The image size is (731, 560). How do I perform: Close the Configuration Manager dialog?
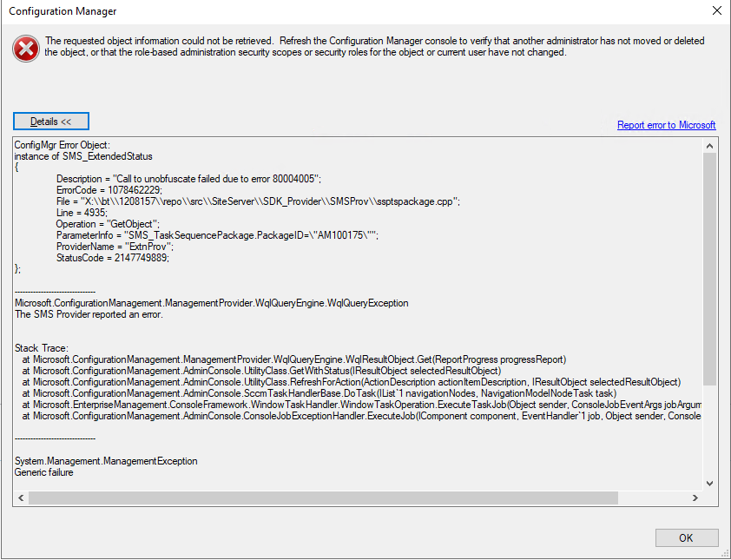(x=715, y=11)
